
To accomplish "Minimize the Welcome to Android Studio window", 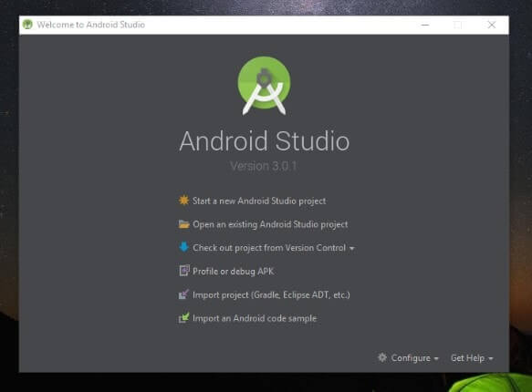I will 425,25.
